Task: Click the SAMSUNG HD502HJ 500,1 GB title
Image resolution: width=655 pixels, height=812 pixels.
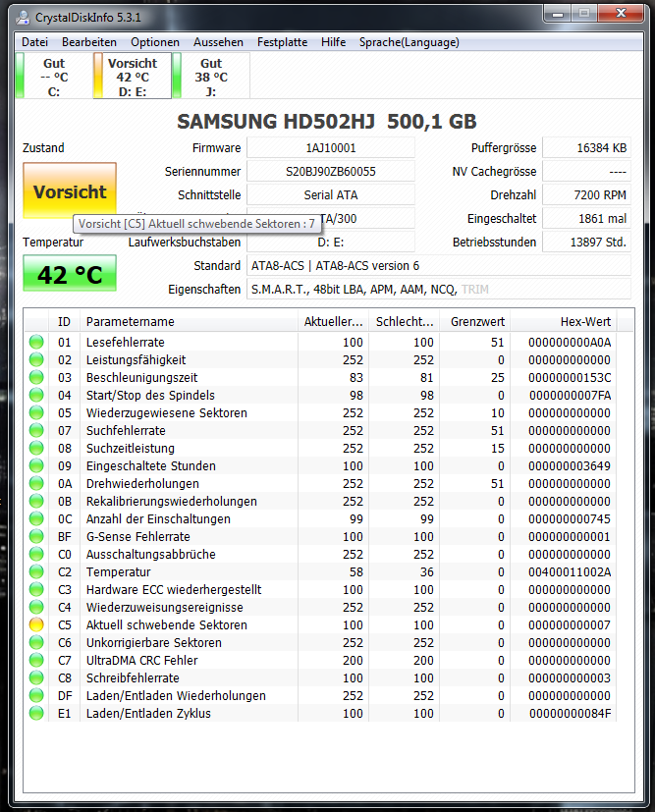Action: [x=327, y=121]
